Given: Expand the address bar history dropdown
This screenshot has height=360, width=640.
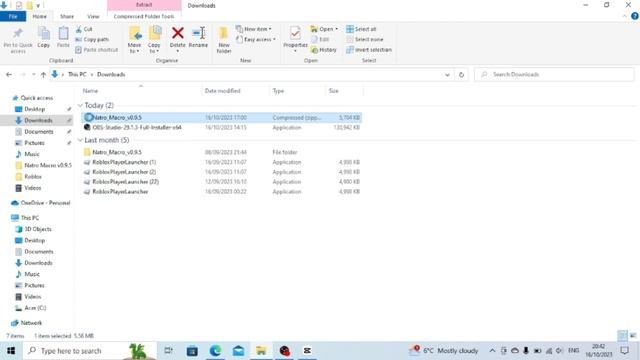Looking at the screenshot, I should coord(447,75).
